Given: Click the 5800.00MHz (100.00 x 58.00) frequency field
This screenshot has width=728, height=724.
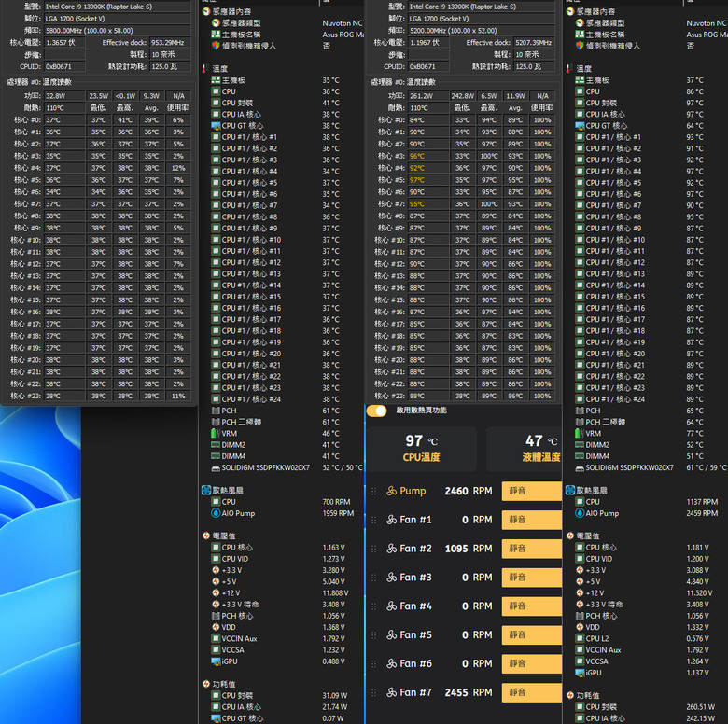Looking at the screenshot, I should (117, 31).
